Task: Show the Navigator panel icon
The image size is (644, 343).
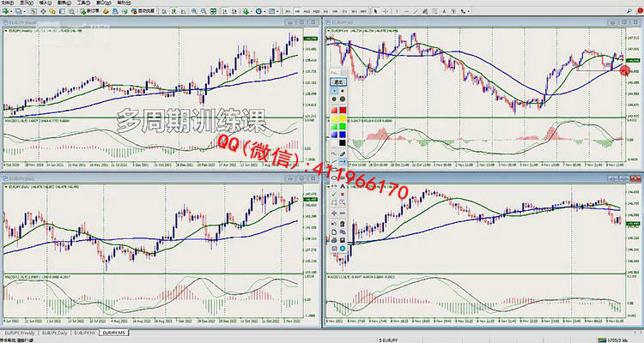Action: (x=52, y=11)
